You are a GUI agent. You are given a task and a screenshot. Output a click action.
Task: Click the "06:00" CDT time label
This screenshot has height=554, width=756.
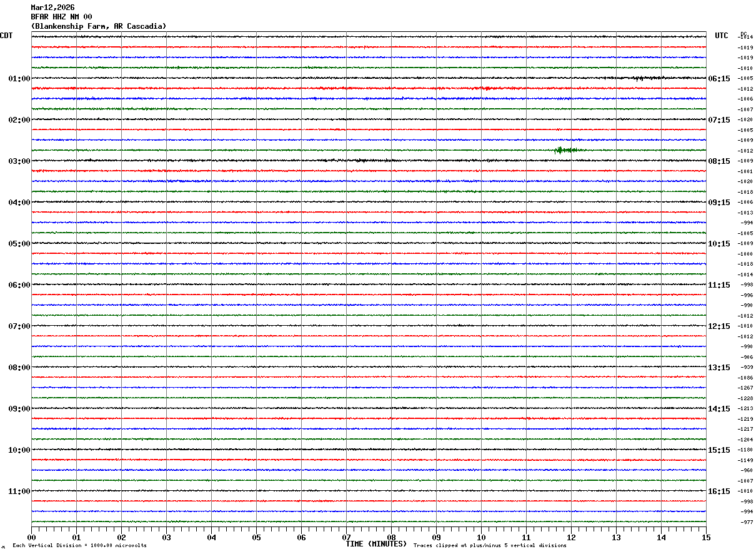click(19, 285)
